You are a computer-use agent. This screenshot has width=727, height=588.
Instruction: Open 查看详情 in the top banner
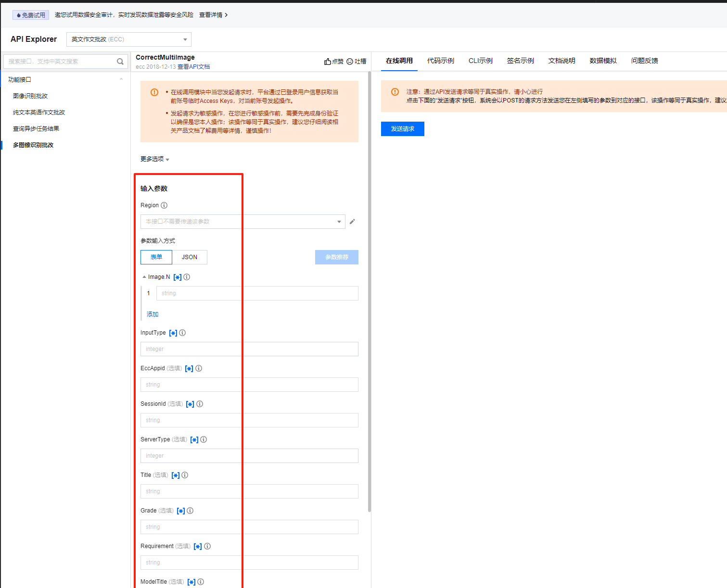coord(213,15)
